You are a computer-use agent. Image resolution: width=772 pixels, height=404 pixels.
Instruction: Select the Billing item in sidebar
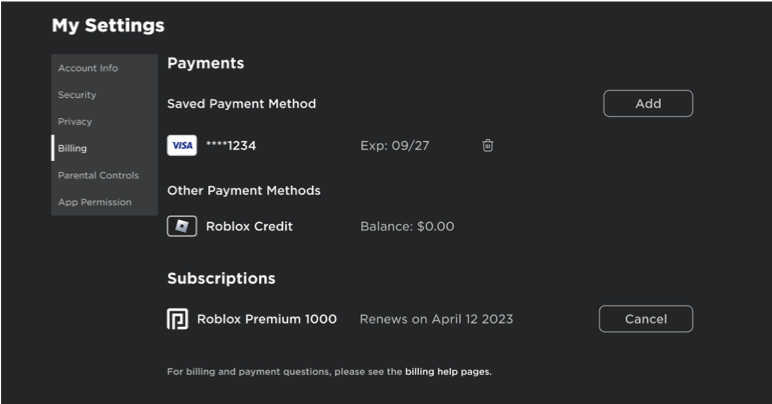pos(72,148)
